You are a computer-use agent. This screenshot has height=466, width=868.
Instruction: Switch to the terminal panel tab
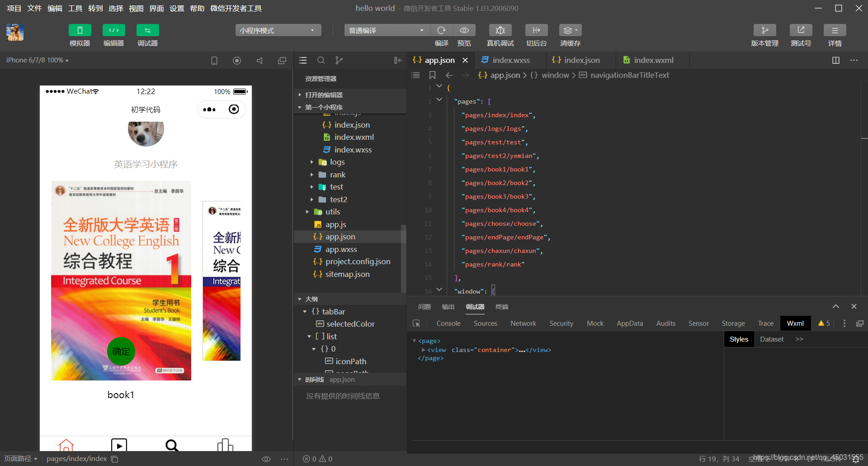tap(502, 307)
